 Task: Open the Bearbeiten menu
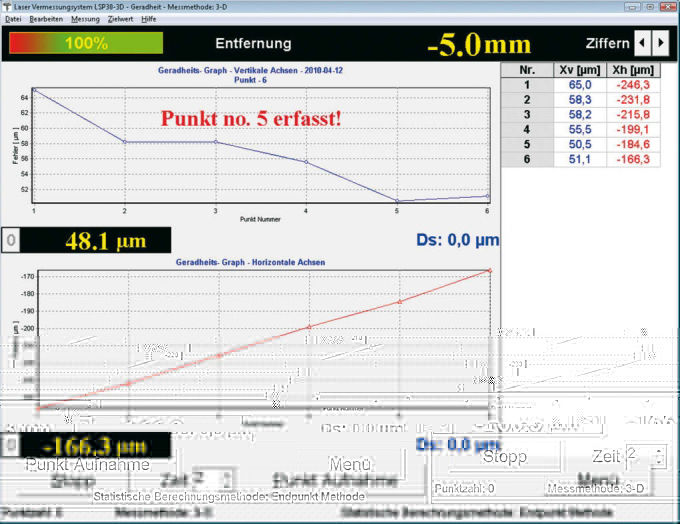click(x=46, y=19)
